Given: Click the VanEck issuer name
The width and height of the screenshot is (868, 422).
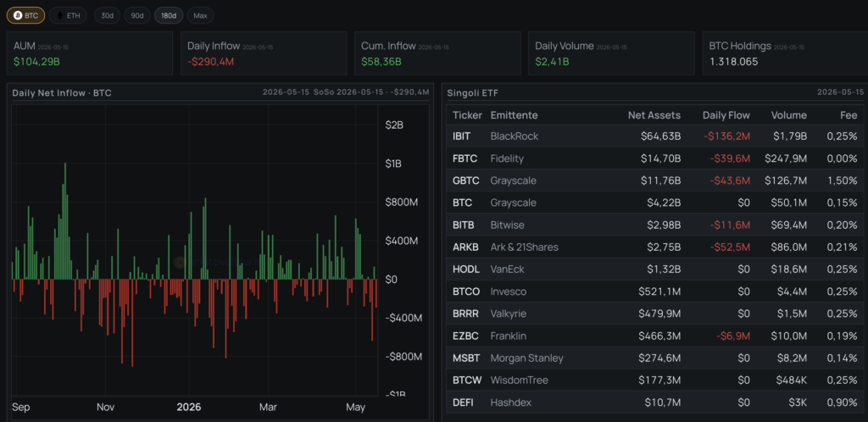Looking at the screenshot, I should pos(507,269).
